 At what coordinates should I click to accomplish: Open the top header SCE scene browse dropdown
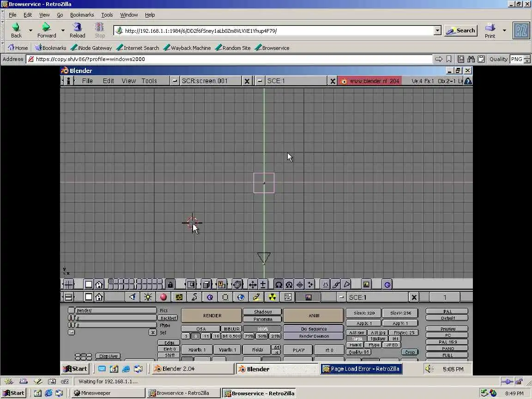pyautogui.click(x=260, y=81)
